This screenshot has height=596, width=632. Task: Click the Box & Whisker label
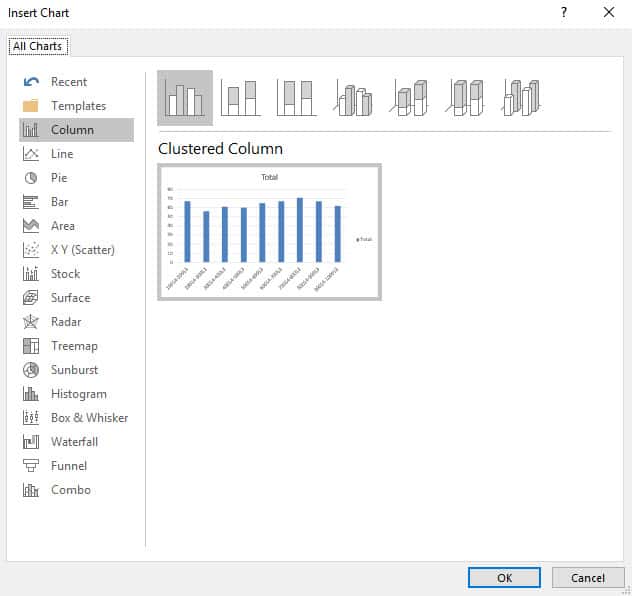pyautogui.click(x=89, y=418)
